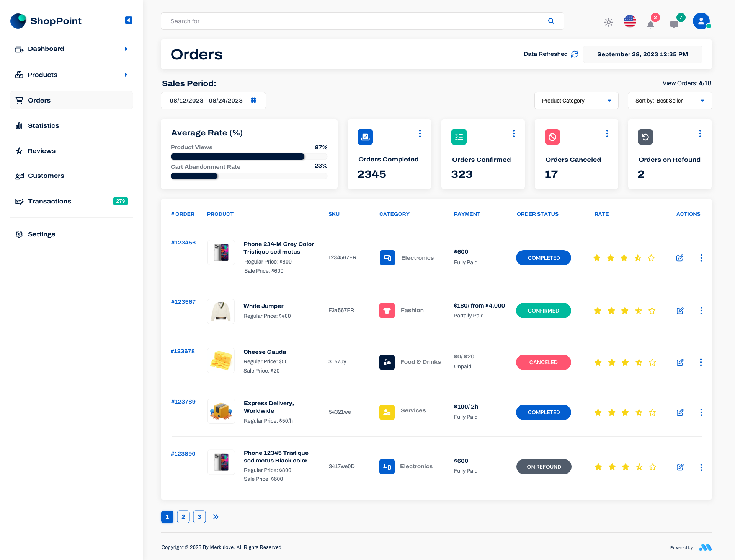Click the CONFIRMED status button on White Jumper

[543, 311]
